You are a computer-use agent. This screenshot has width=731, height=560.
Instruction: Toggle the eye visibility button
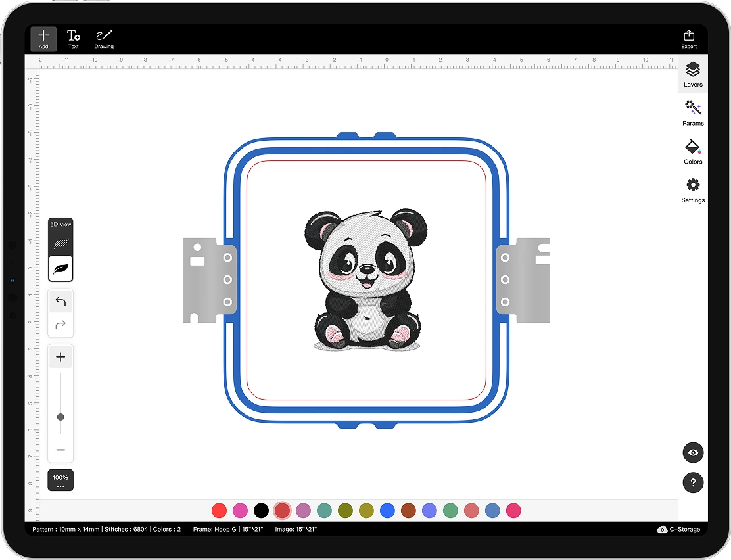pyautogui.click(x=693, y=453)
